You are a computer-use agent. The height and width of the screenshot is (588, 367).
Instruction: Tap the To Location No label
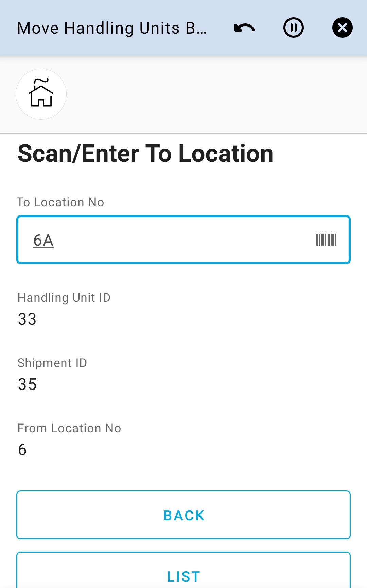(x=61, y=202)
